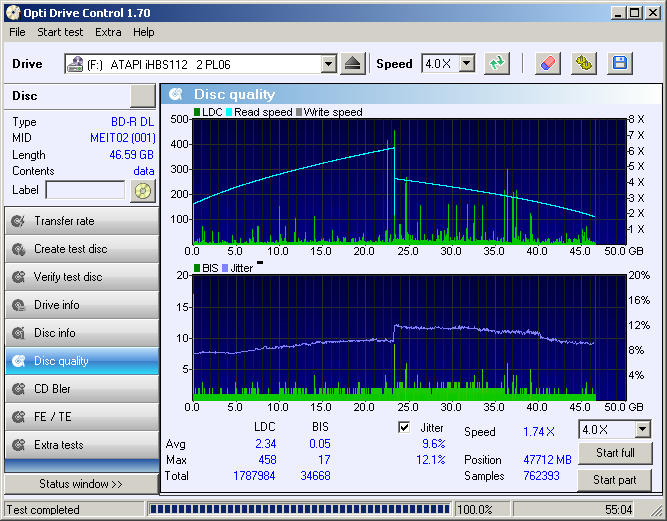Image resolution: width=667 pixels, height=521 pixels.
Task: Open the toolbar Speed dropdown
Action: point(467,64)
